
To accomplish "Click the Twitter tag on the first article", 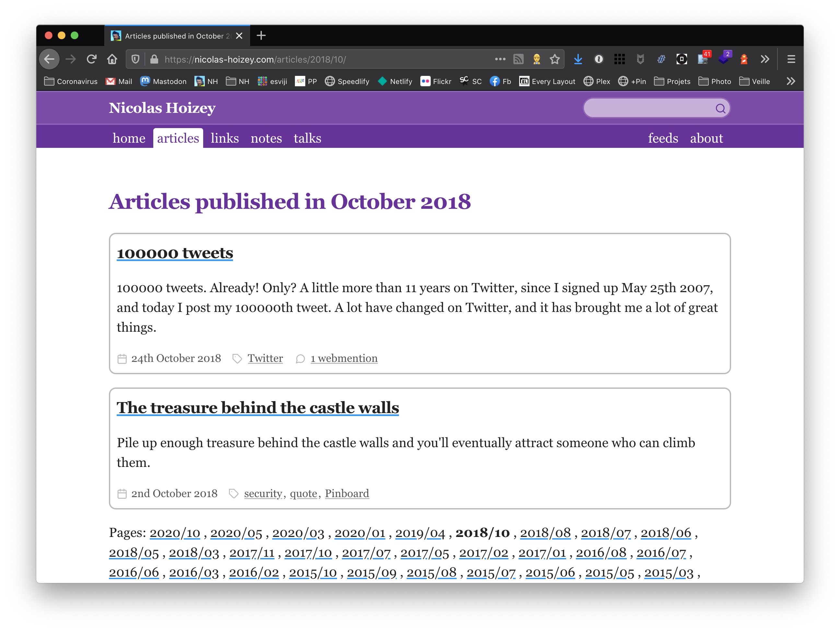I will pos(264,358).
